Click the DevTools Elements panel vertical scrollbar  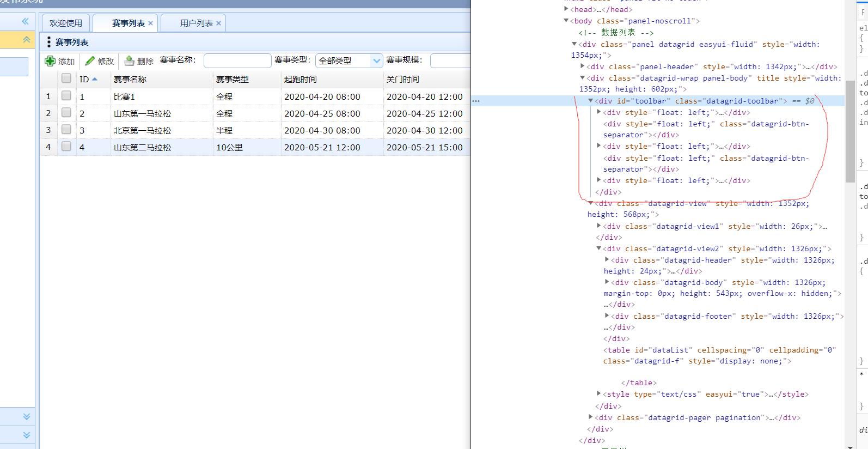(x=850, y=131)
